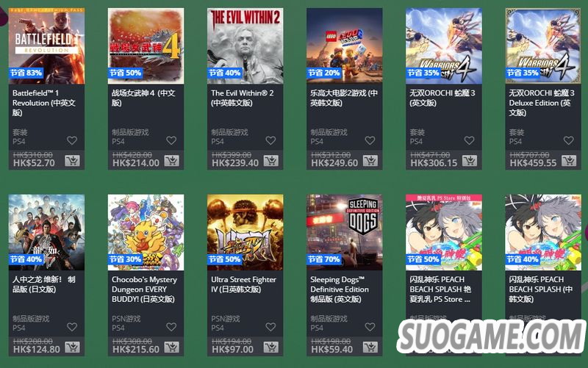
Task: Toggle wishlist heart for the HK$214.00 game
Action: point(171,140)
